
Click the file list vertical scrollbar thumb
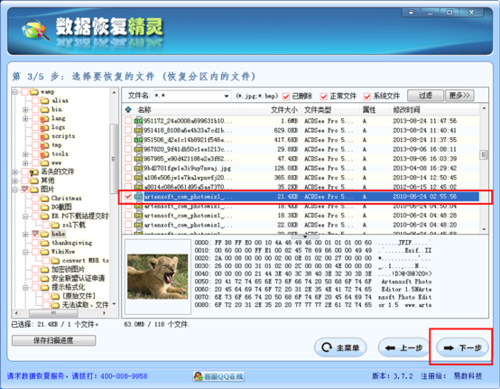[483, 155]
